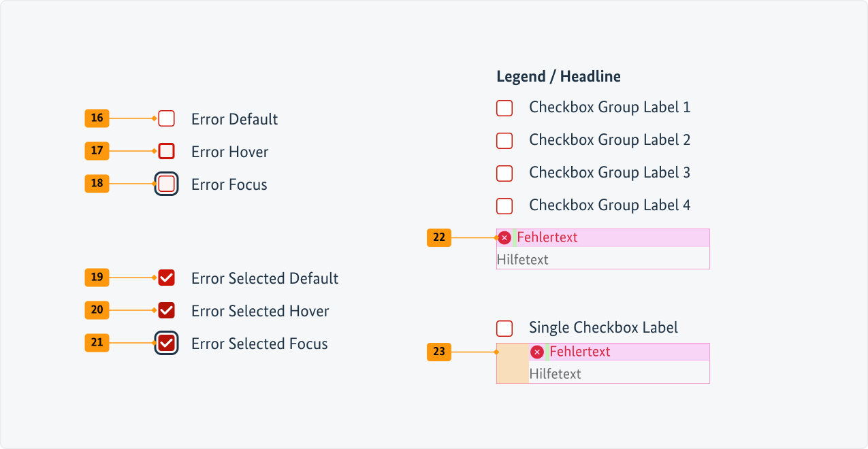Click the orange annotation badge 21
Viewport: 868px width, 449px height.
pos(97,343)
